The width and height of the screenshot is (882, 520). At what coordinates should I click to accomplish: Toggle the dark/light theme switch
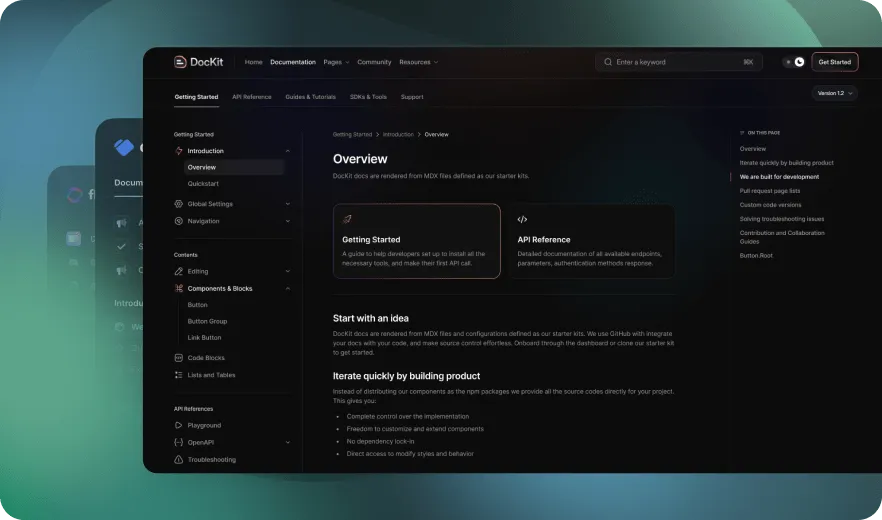794,62
